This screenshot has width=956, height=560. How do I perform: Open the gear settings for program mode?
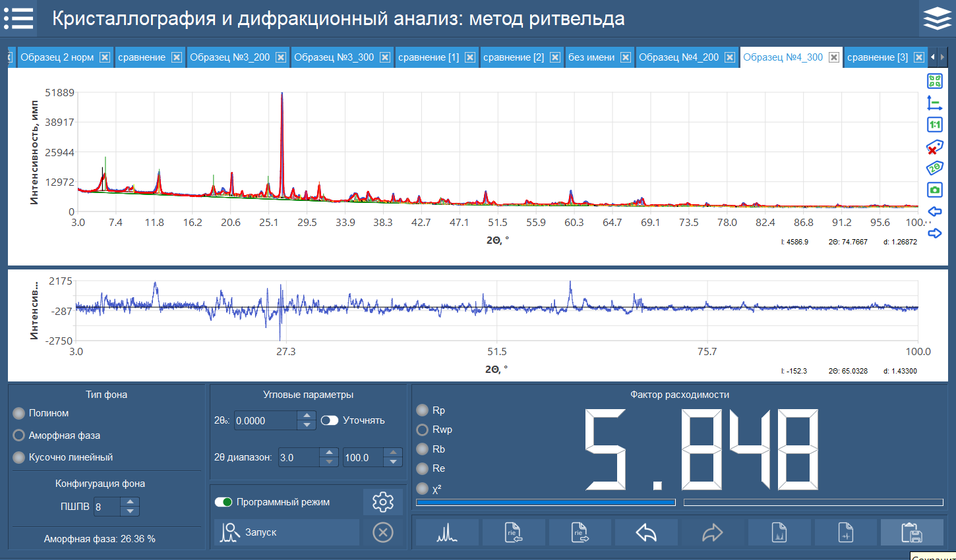[382, 502]
